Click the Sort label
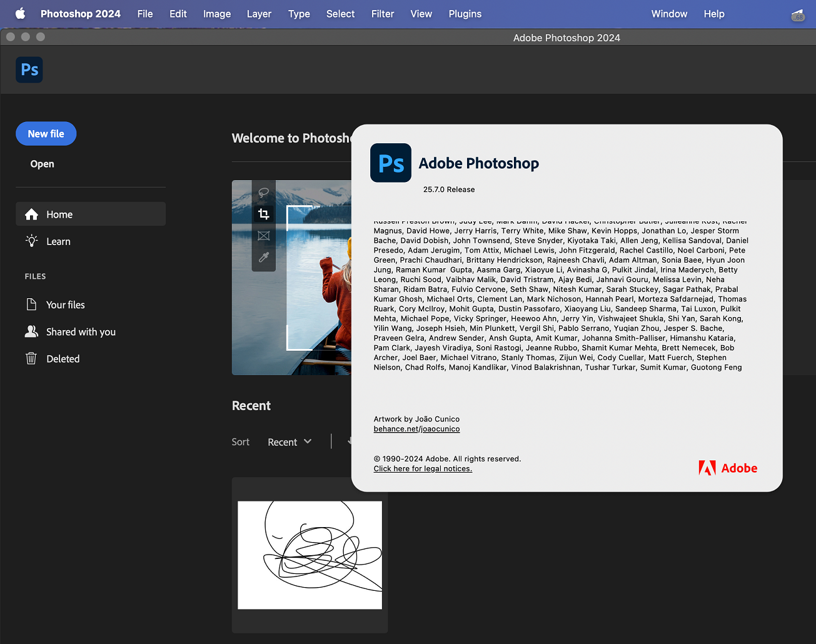The image size is (816, 644). [x=241, y=442]
